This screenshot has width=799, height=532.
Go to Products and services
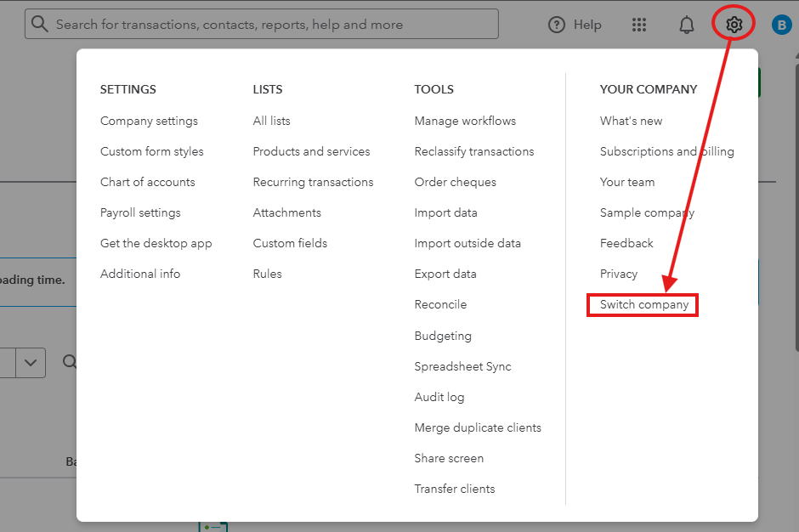click(x=311, y=151)
